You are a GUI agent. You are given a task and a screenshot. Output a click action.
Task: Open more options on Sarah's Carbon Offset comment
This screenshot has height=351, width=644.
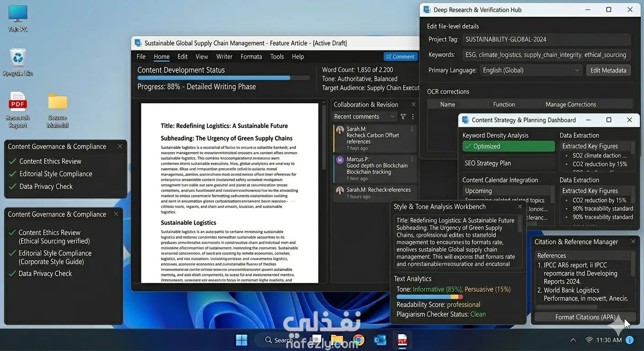pyautogui.click(x=412, y=129)
